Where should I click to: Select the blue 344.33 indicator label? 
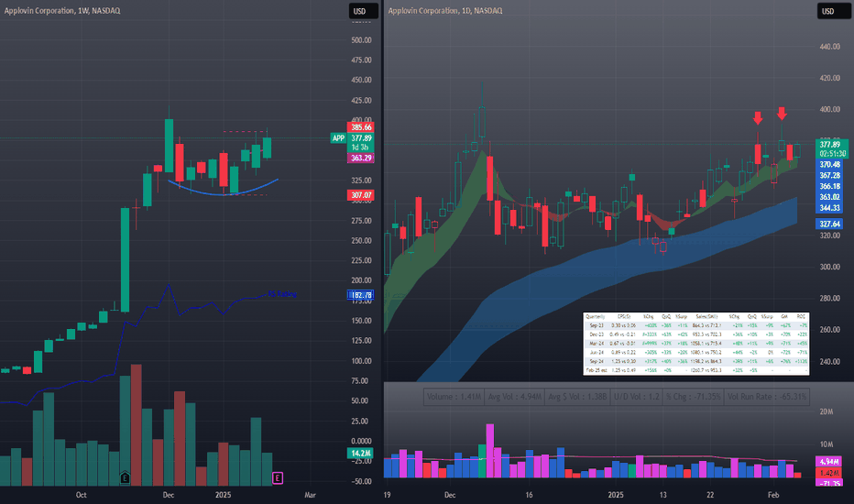tap(830, 208)
